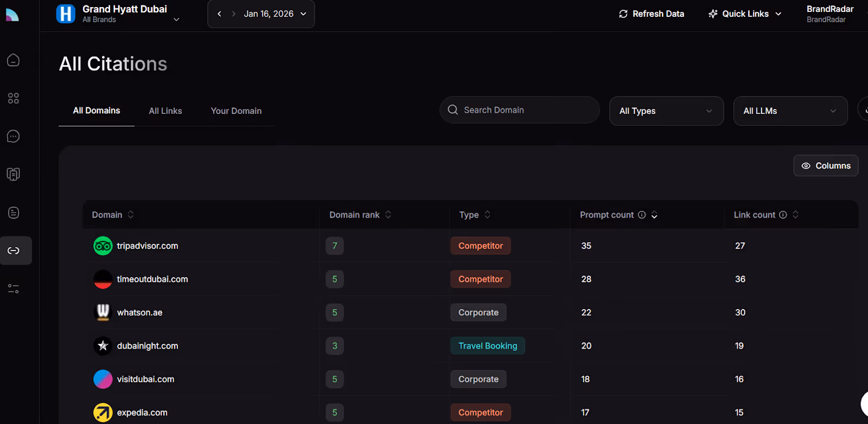The width and height of the screenshot is (868, 424).
Task: Switch to the Your Domain tab
Action: pyautogui.click(x=236, y=111)
